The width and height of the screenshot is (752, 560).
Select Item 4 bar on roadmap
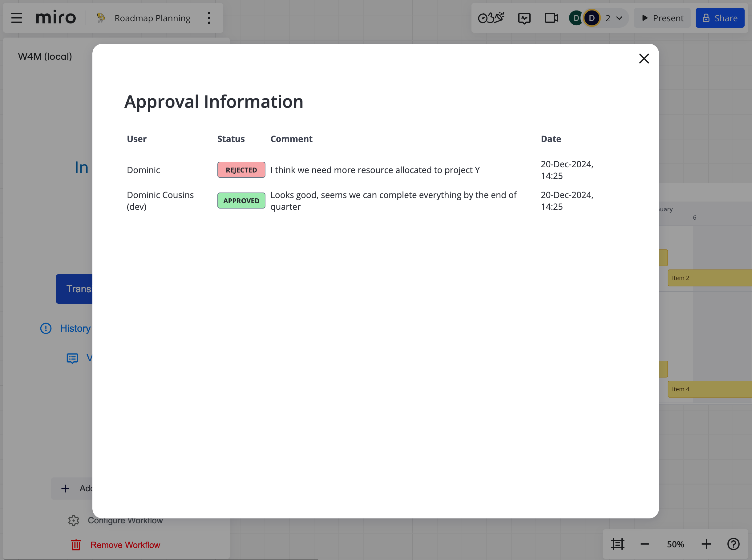[x=710, y=389]
